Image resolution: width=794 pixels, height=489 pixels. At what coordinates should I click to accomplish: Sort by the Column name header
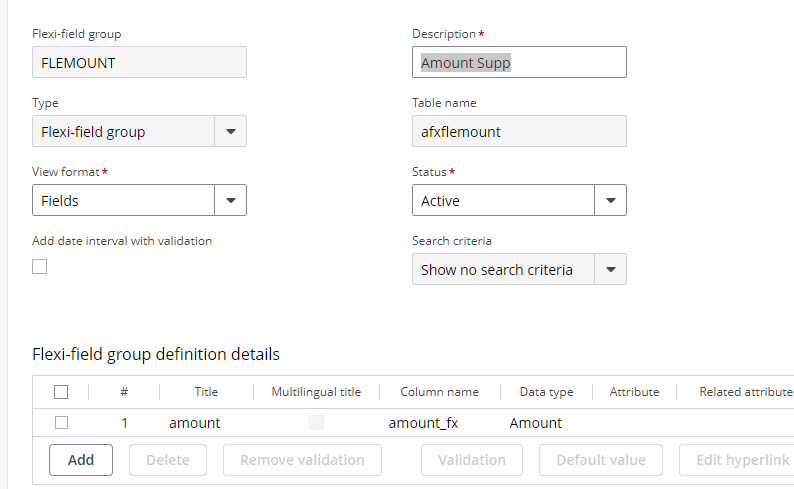[439, 392]
